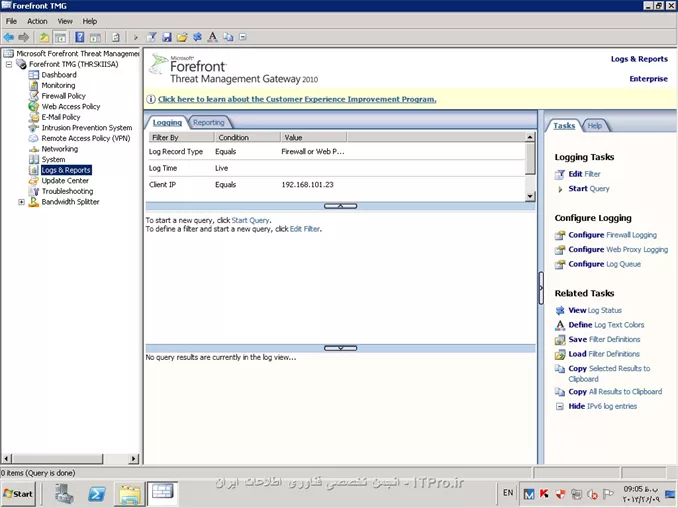Open the Help menu
Viewport: 678px width, 508px height.
click(x=90, y=21)
